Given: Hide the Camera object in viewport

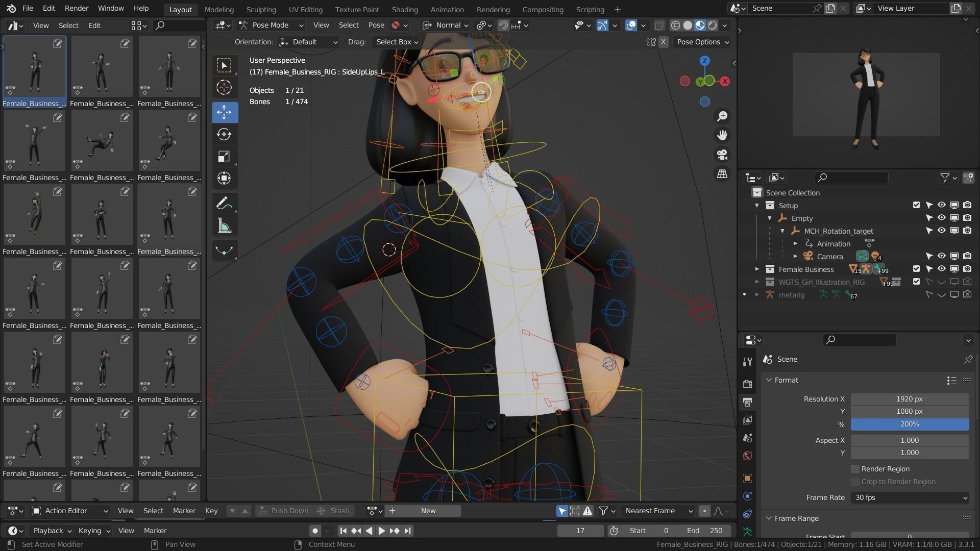Looking at the screenshot, I should coord(941,256).
